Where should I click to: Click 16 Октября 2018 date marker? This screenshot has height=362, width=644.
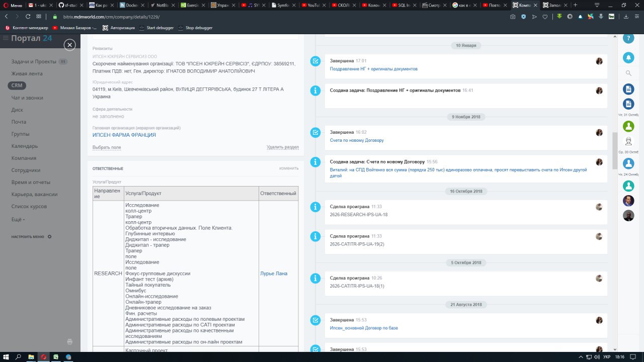coord(466,191)
